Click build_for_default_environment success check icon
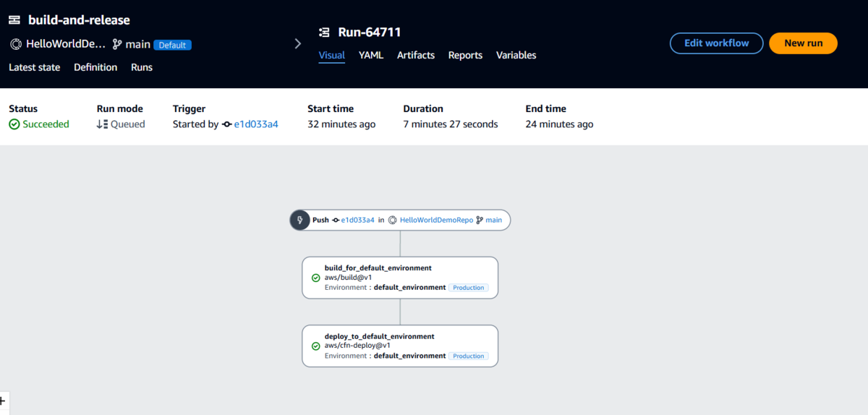Viewport: 868px width, 415px height. coord(315,278)
